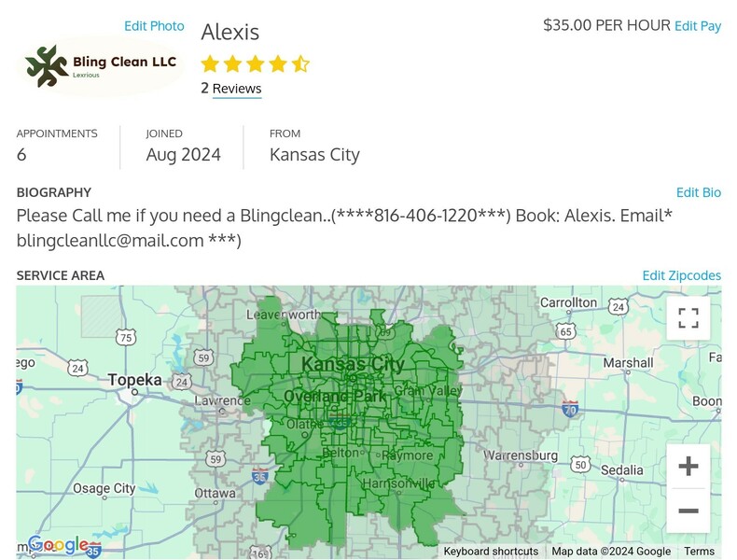The height and width of the screenshot is (560, 737).
Task: Click the Bling Clean LLC profile logo
Action: pos(102,65)
